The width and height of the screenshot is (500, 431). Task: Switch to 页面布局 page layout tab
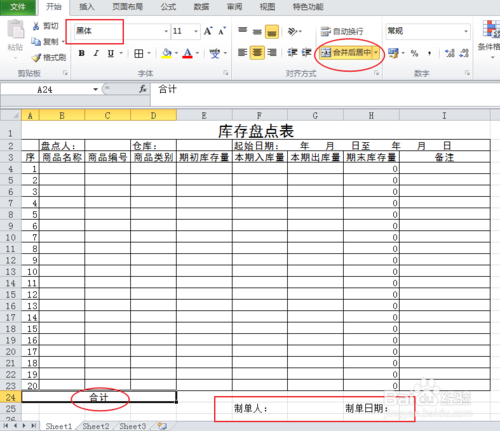click(x=128, y=7)
